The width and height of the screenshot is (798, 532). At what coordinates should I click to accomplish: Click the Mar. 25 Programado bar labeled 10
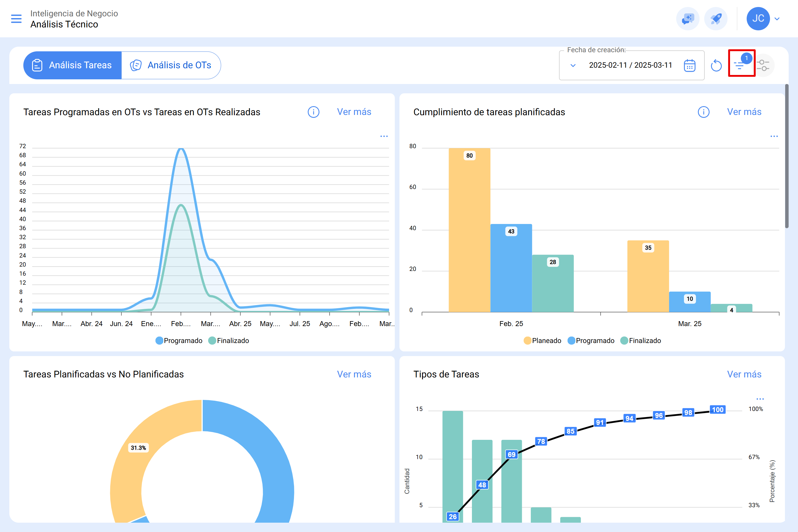(690, 302)
